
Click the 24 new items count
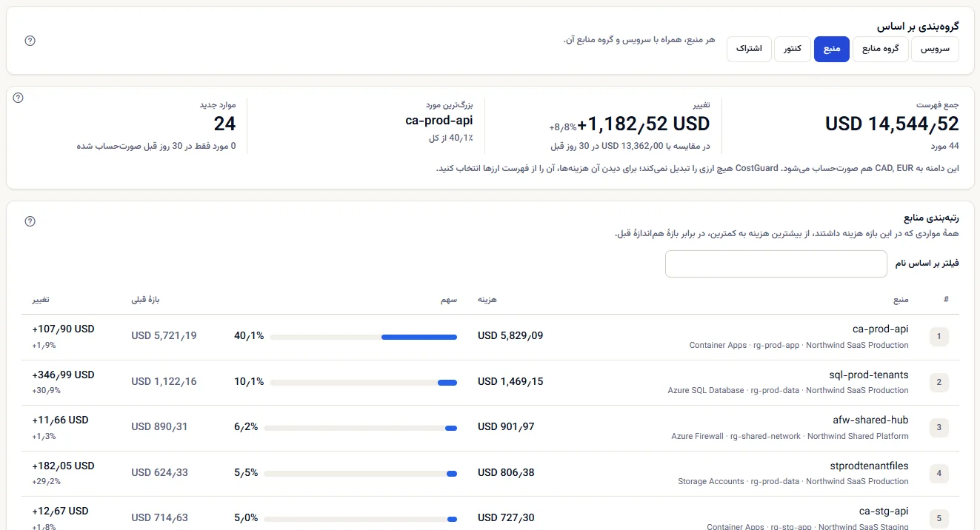tap(224, 124)
